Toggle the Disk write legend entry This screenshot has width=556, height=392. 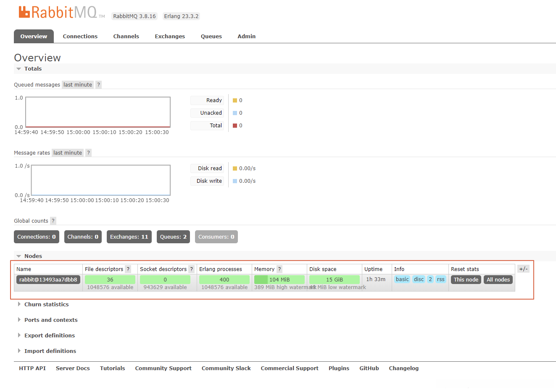[x=207, y=181]
